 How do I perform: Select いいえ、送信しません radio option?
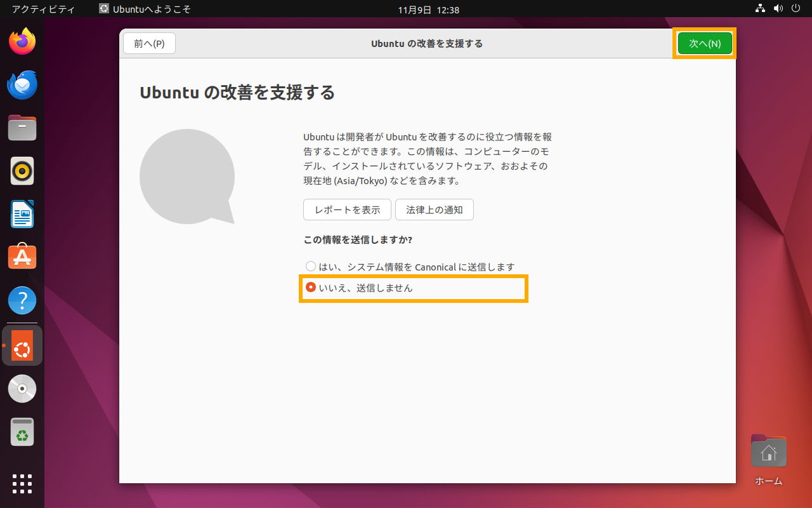coord(359,288)
